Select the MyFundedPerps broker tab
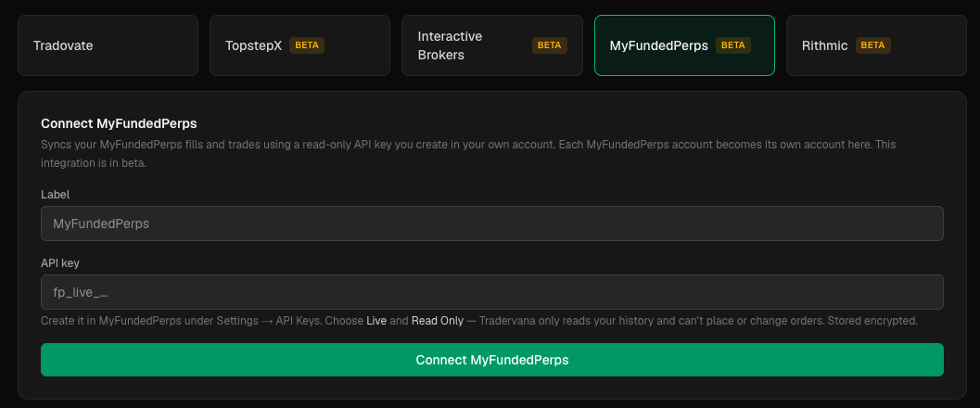 [684, 45]
